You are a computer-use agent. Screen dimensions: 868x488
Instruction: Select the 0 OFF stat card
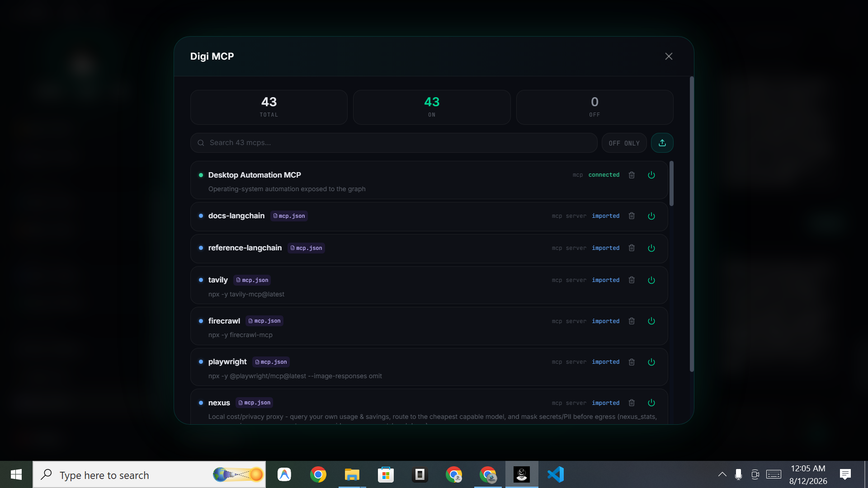click(594, 107)
